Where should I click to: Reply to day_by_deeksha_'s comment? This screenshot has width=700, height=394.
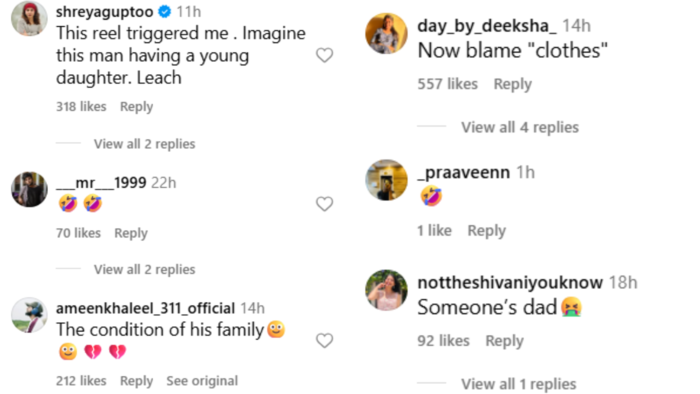pos(512,84)
